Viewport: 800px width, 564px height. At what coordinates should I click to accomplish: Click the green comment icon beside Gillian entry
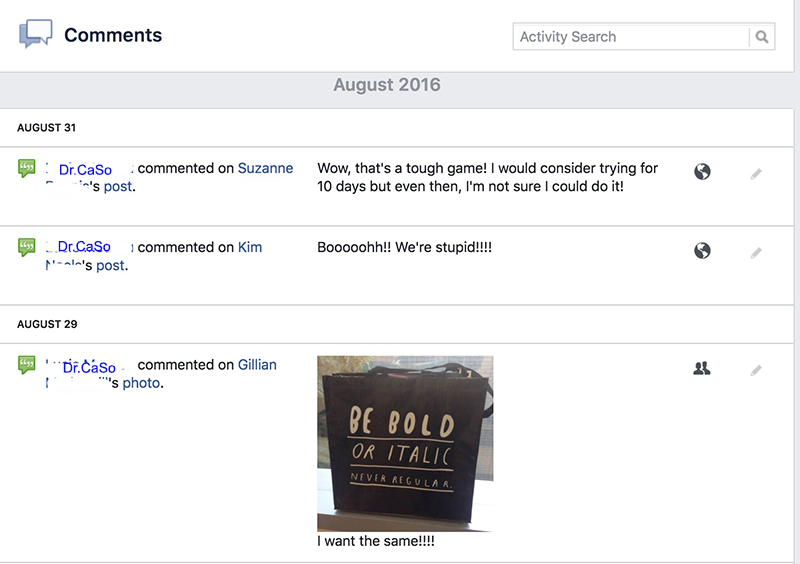(x=27, y=365)
